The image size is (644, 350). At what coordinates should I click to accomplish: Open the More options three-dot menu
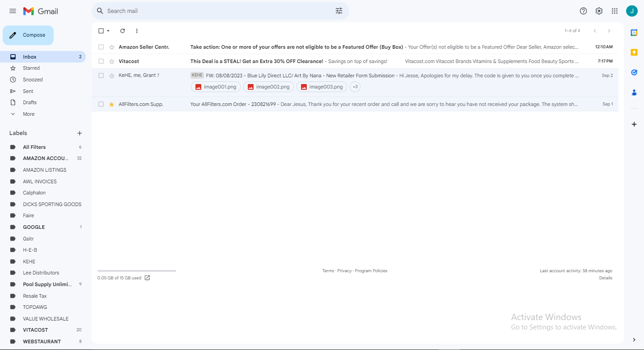point(137,31)
